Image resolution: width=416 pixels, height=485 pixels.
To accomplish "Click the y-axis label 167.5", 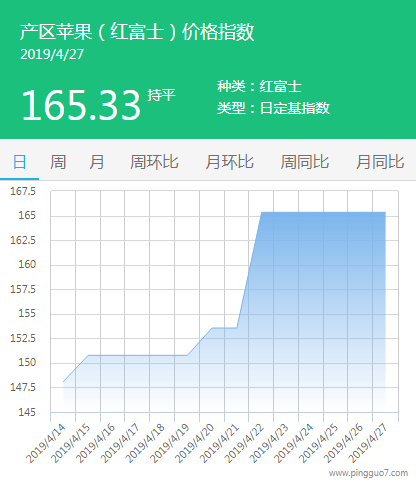I will 23,191.
